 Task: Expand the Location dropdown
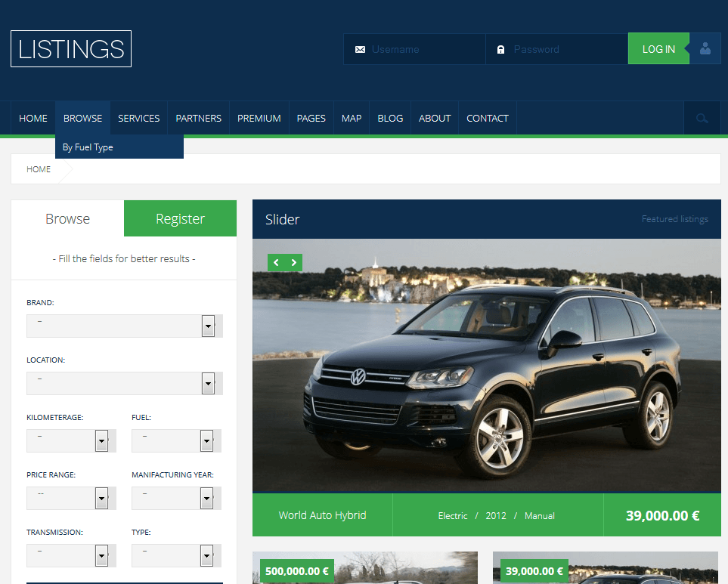pos(125,383)
